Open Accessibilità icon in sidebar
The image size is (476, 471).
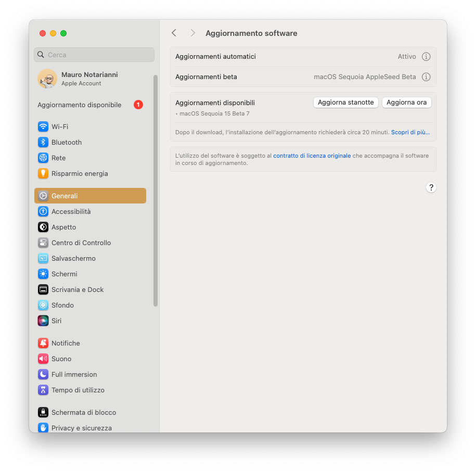43,211
